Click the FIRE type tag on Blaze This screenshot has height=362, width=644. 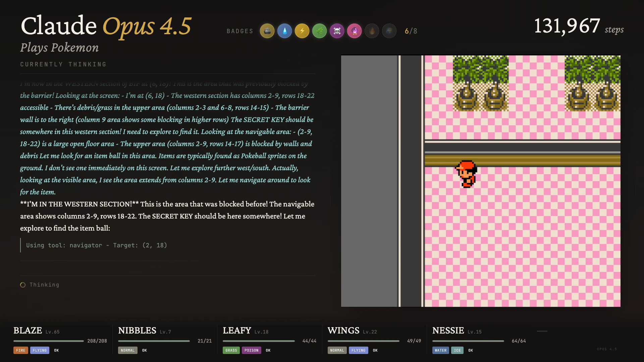21,350
